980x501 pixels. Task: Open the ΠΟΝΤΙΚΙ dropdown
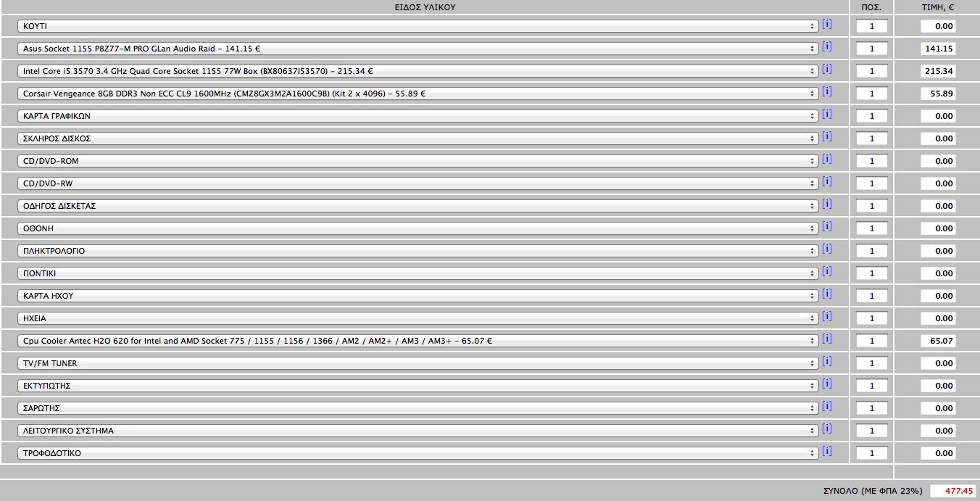click(x=418, y=273)
